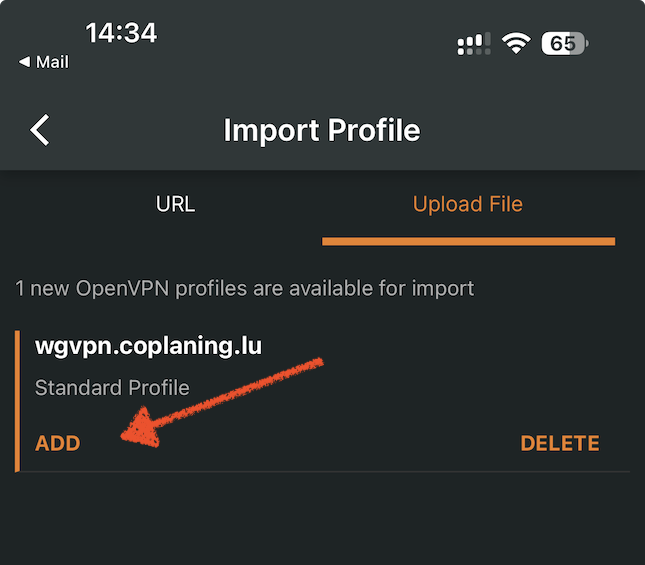Tap the Standard Profile label
Image resolution: width=645 pixels, height=565 pixels.
click(x=112, y=387)
